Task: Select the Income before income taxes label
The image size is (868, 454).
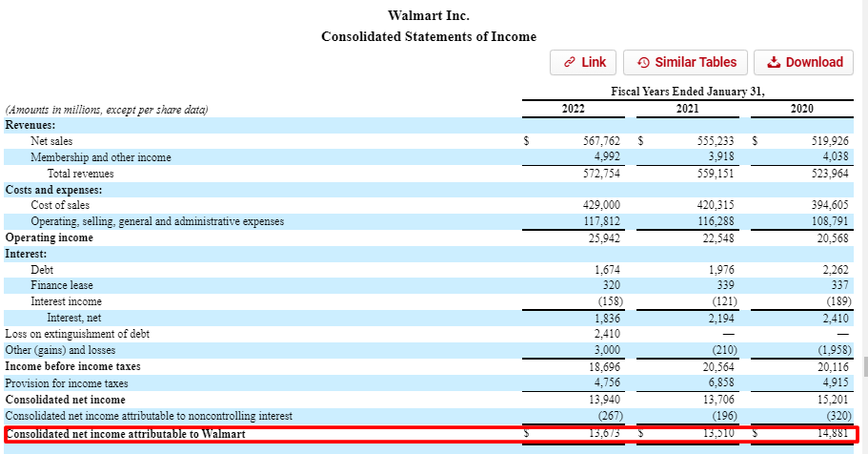Action: point(72,366)
